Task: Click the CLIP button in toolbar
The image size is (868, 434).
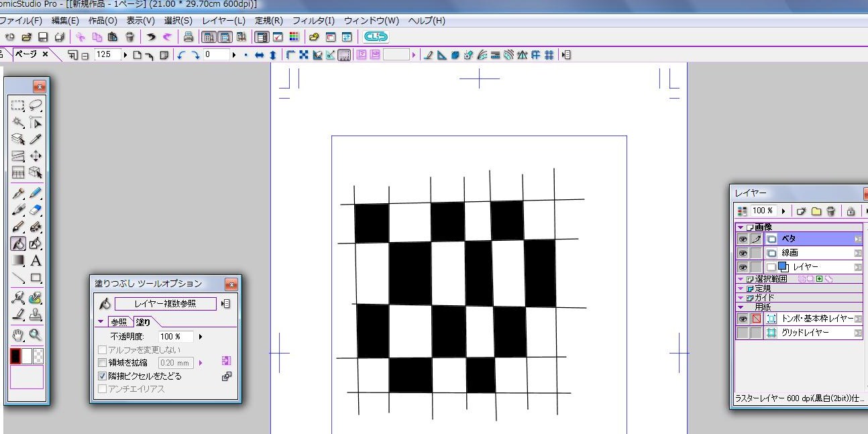Action: pyautogui.click(x=376, y=37)
